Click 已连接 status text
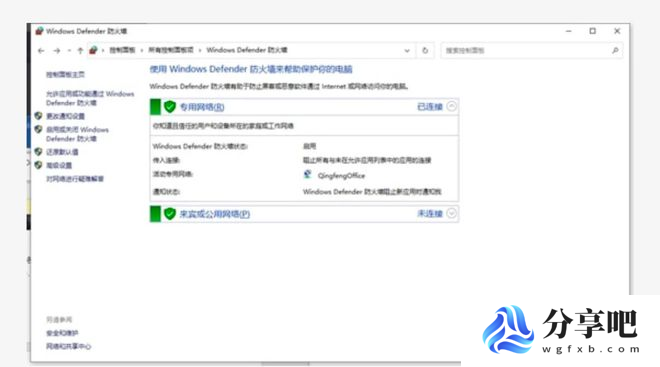Viewport: 660px width, 367px height. [x=430, y=106]
